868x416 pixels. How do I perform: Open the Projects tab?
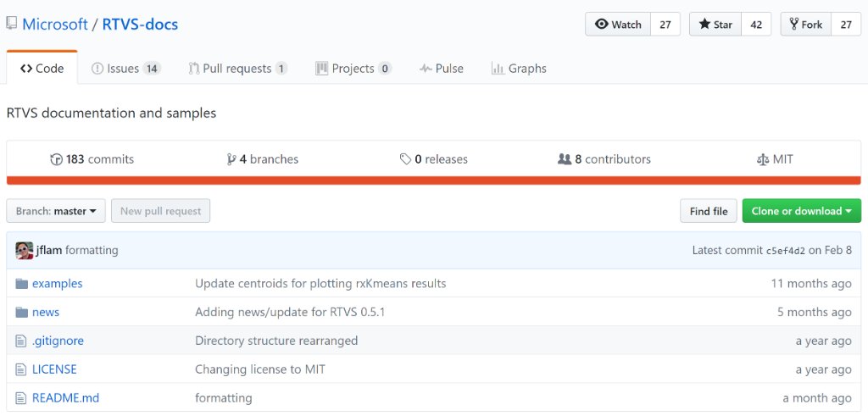(353, 69)
